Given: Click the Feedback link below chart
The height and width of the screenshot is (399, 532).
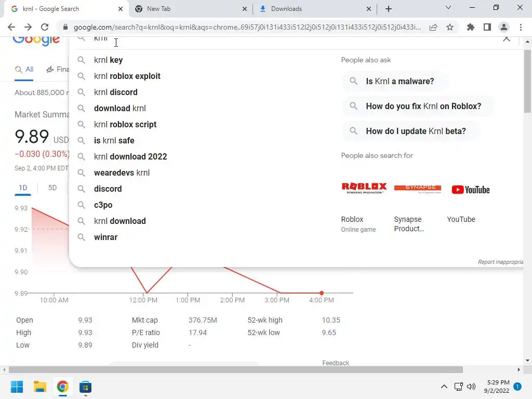Looking at the screenshot, I should [336, 363].
